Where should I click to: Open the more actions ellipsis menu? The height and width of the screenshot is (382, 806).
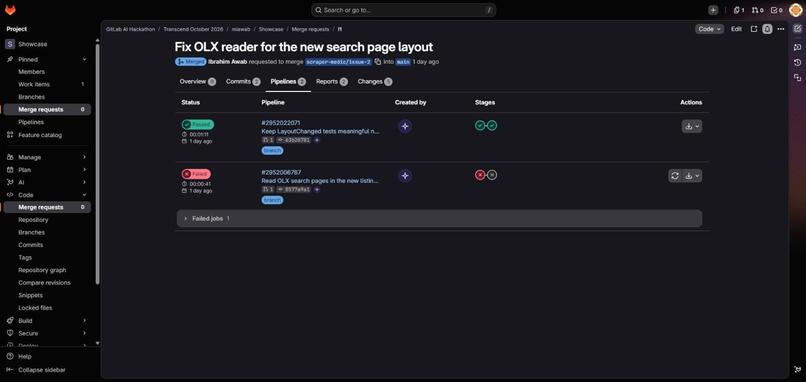click(781, 29)
